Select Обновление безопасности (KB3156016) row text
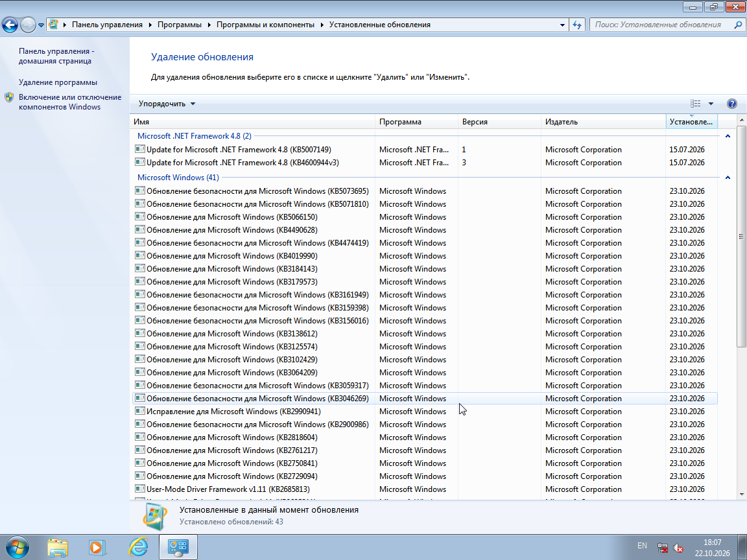 click(x=257, y=320)
